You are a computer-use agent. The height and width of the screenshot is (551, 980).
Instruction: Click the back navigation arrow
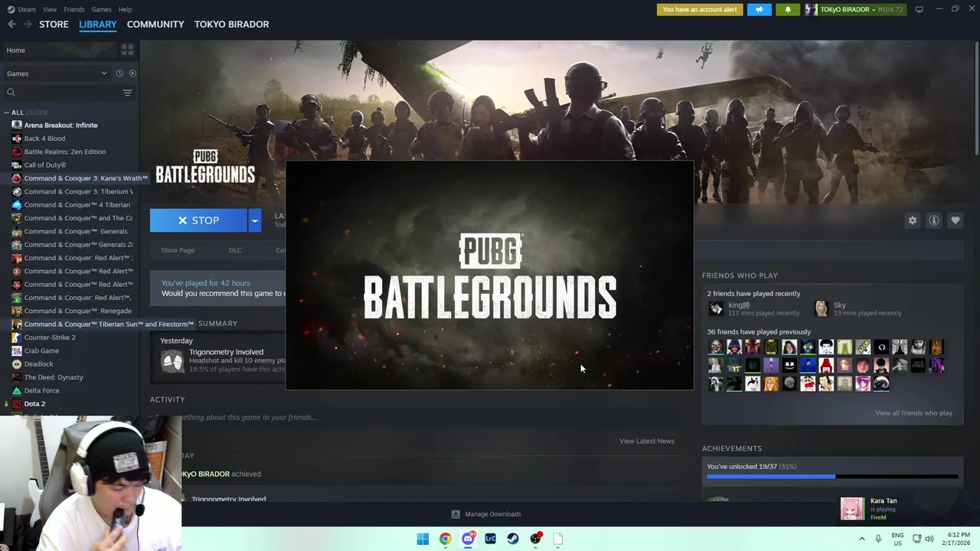click(11, 24)
